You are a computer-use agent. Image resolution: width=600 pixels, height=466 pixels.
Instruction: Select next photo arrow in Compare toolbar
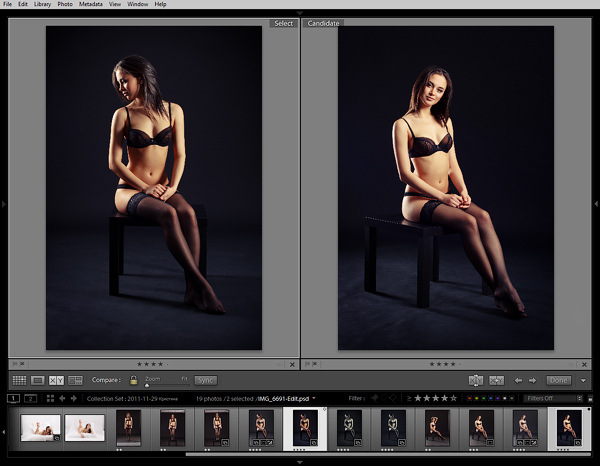coord(532,380)
